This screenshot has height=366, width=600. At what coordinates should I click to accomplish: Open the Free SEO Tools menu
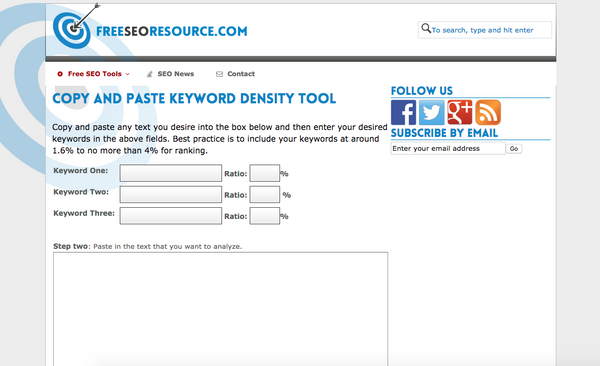[95, 74]
